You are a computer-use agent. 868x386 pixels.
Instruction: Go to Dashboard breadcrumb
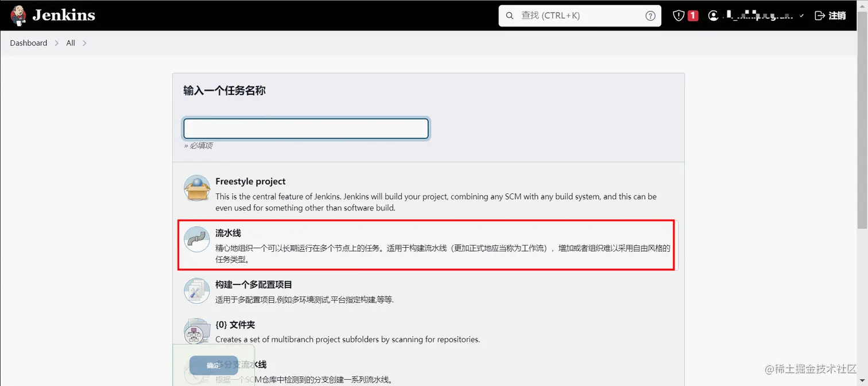[x=29, y=43]
